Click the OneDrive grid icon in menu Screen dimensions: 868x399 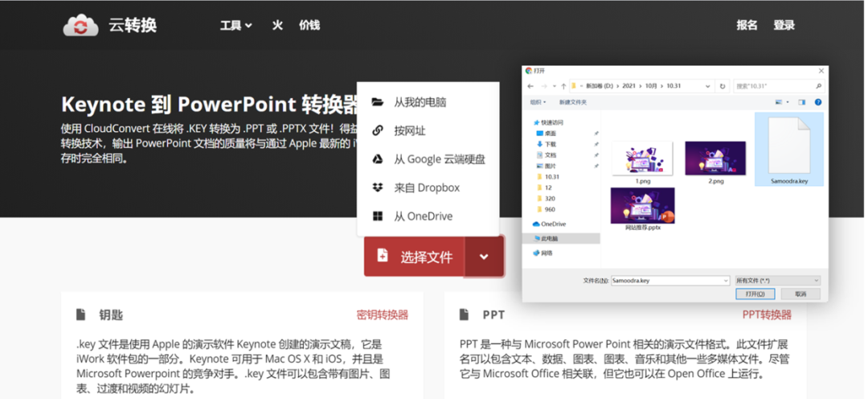pos(378,216)
